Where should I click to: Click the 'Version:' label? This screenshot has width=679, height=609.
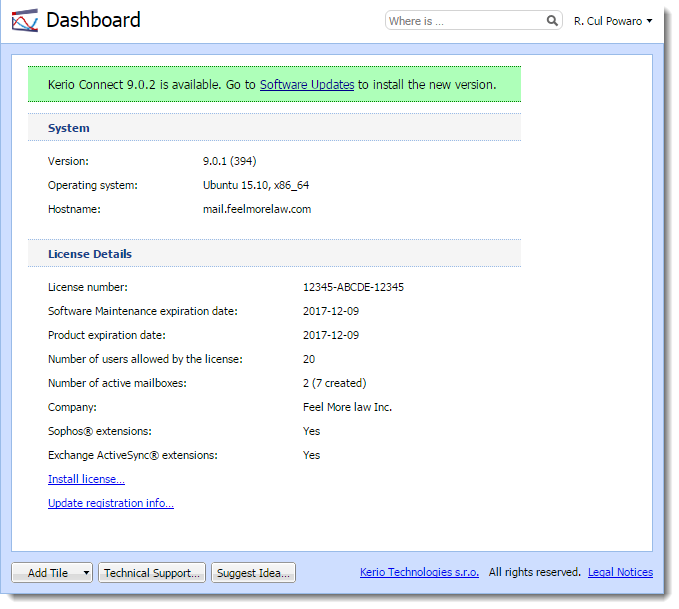68,161
